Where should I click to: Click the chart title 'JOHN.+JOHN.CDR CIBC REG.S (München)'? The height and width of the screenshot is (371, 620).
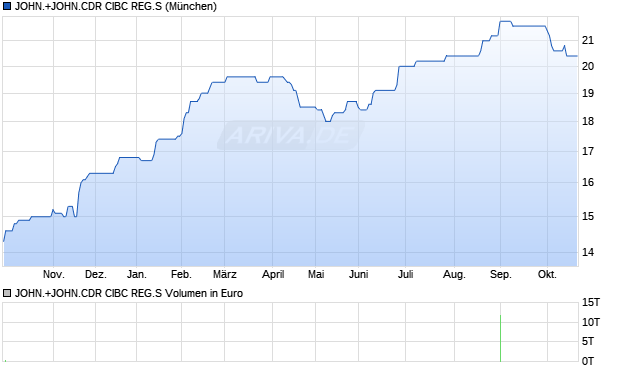[116, 6]
